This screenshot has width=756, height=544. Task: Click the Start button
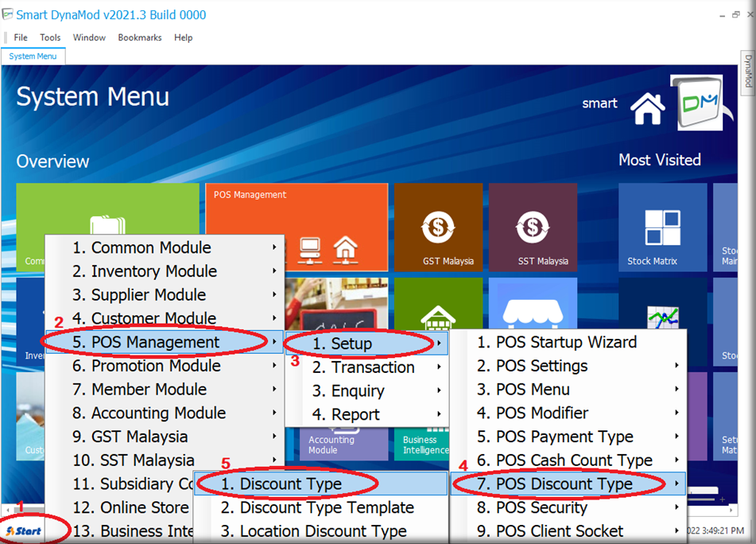click(24, 530)
